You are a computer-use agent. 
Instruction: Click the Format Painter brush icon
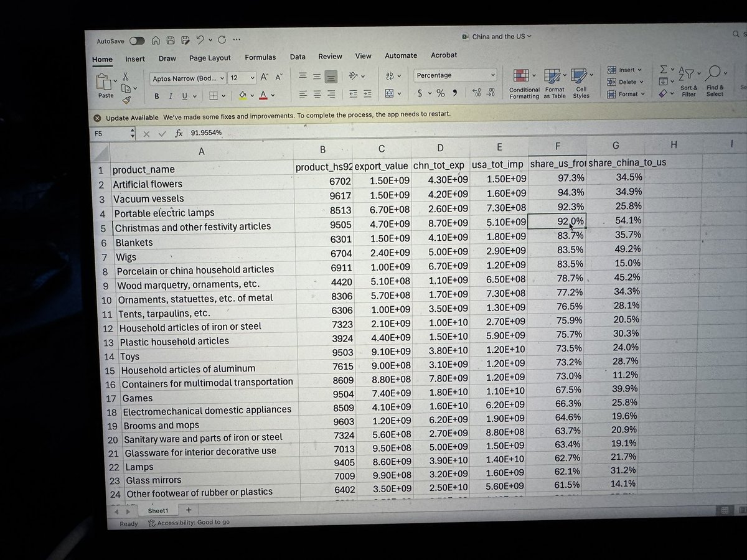point(126,100)
